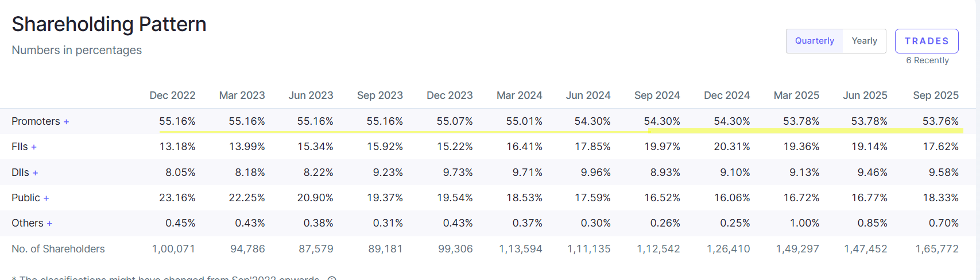The height and width of the screenshot is (280, 980).
Task: Expand the DIIs row details
Action: [35, 173]
